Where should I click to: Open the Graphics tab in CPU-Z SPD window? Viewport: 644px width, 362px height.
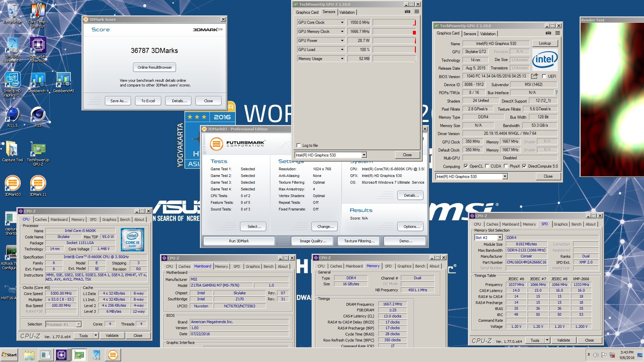point(560,224)
